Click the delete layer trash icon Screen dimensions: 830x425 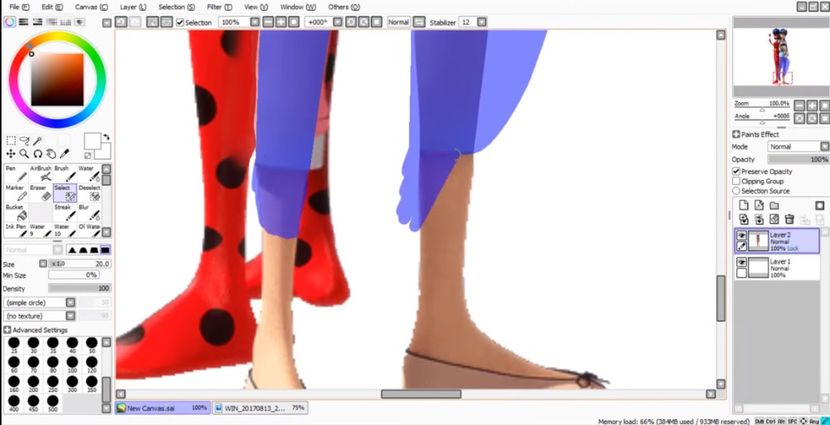tap(789, 218)
